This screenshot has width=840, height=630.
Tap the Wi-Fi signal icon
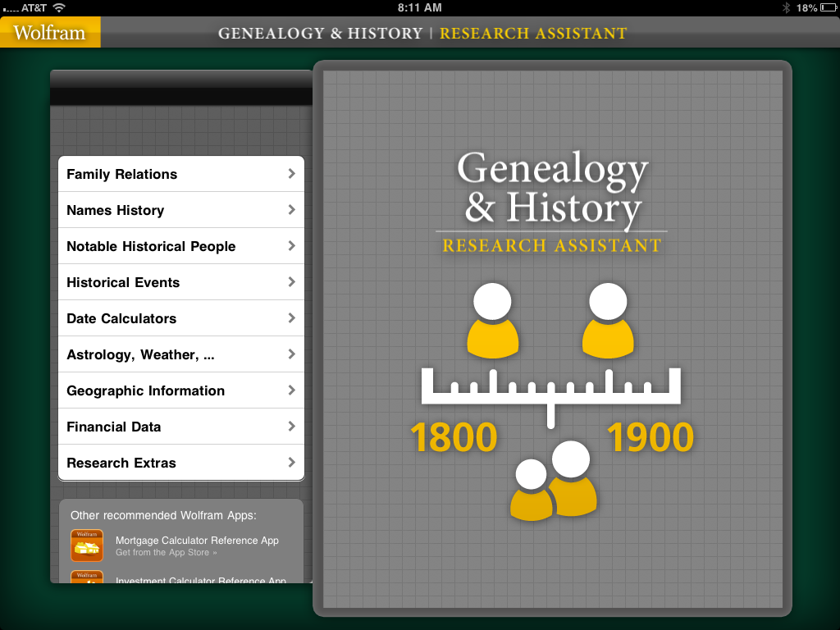[59, 7]
